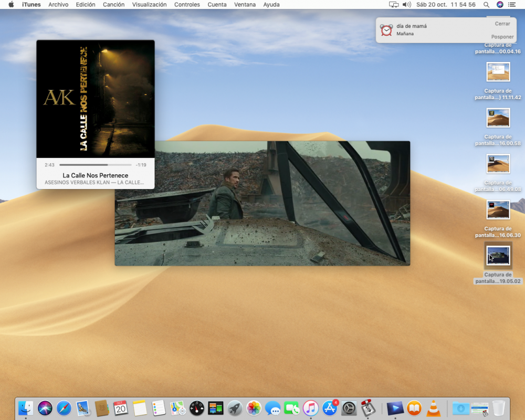The height and width of the screenshot is (420, 525).
Task: Open the Maps app in Dock
Action: pyautogui.click(x=177, y=408)
